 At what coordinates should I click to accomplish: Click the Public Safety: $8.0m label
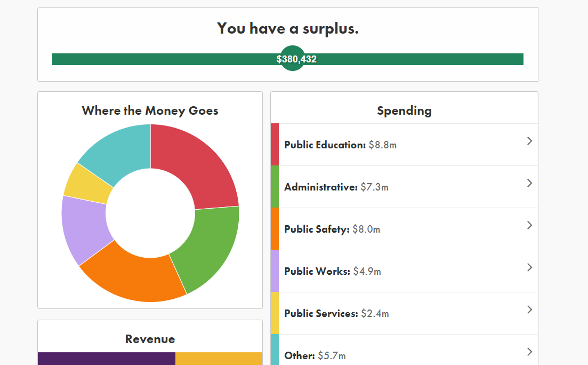(x=332, y=229)
